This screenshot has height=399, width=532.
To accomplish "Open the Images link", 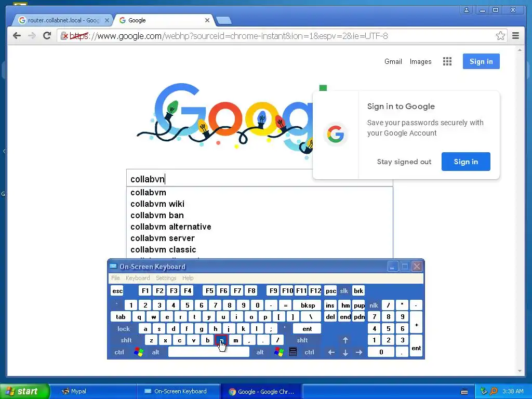I will point(420,61).
